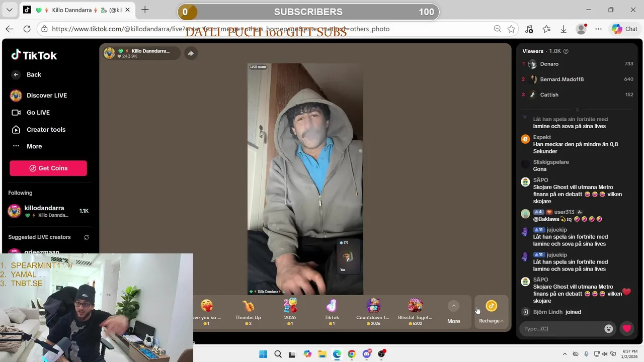Viewport: 644px width, 362px height.
Task: Open Copilot Chat in Edge
Action: [x=624, y=29]
